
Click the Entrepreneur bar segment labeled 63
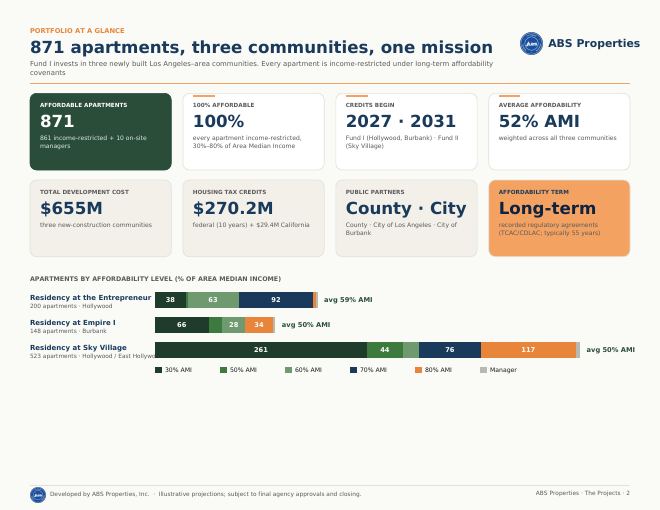[213, 300]
